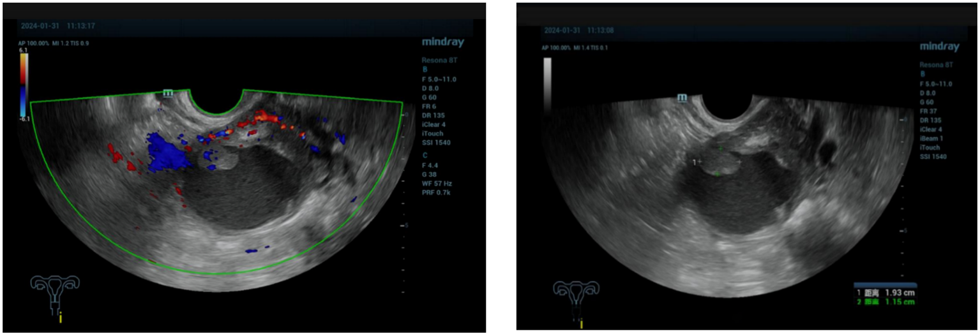Click measurement 1 result 1.93 cm
The width and height of the screenshot is (980, 336).
[x=898, y=293]
